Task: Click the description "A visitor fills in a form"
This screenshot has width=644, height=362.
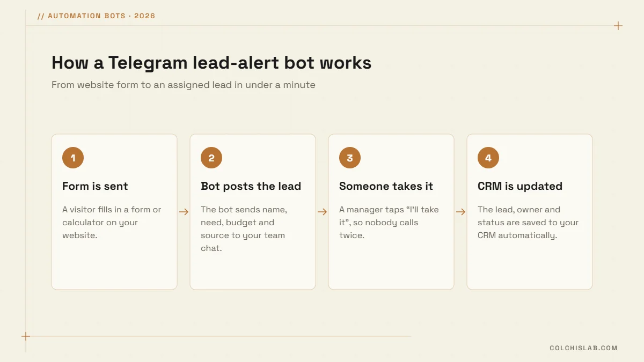Action: 112,222
